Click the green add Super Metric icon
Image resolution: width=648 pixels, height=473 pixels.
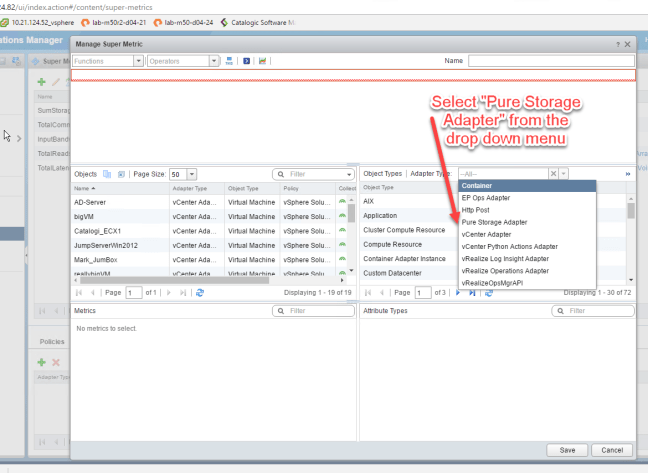(42, 81)
